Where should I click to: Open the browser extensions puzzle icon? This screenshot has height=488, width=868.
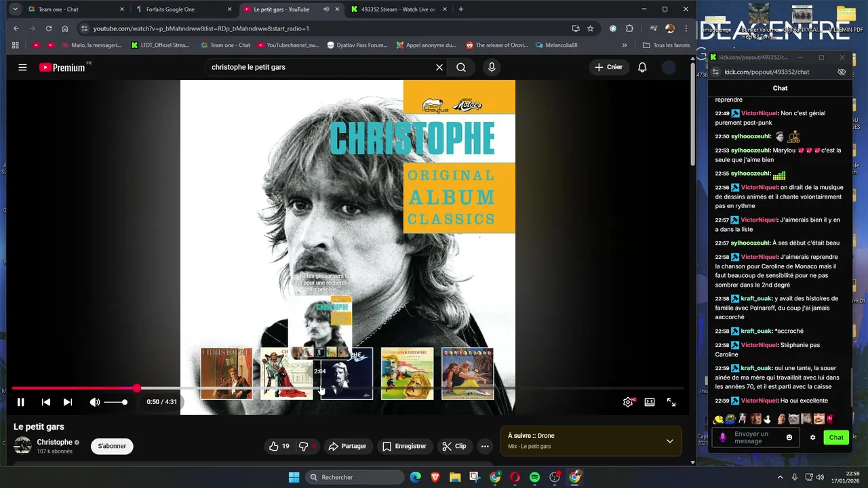(x=629, y=28)
